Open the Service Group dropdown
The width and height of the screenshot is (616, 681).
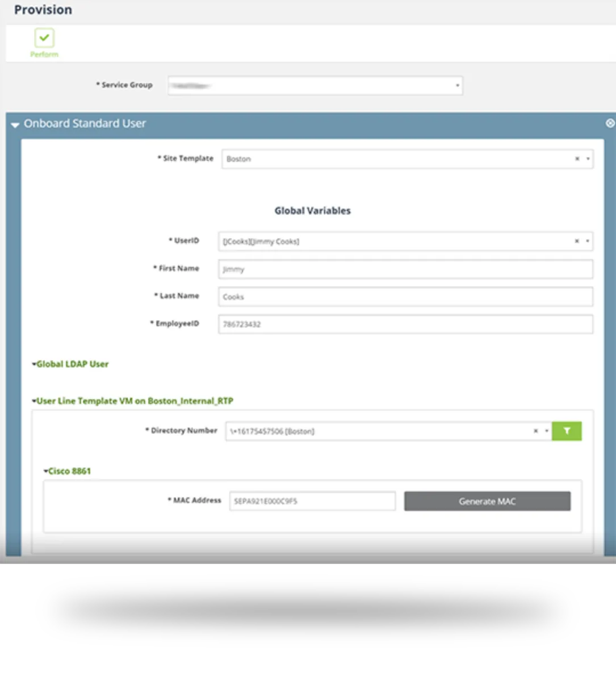pyautogui.click(x=315, y=86)
